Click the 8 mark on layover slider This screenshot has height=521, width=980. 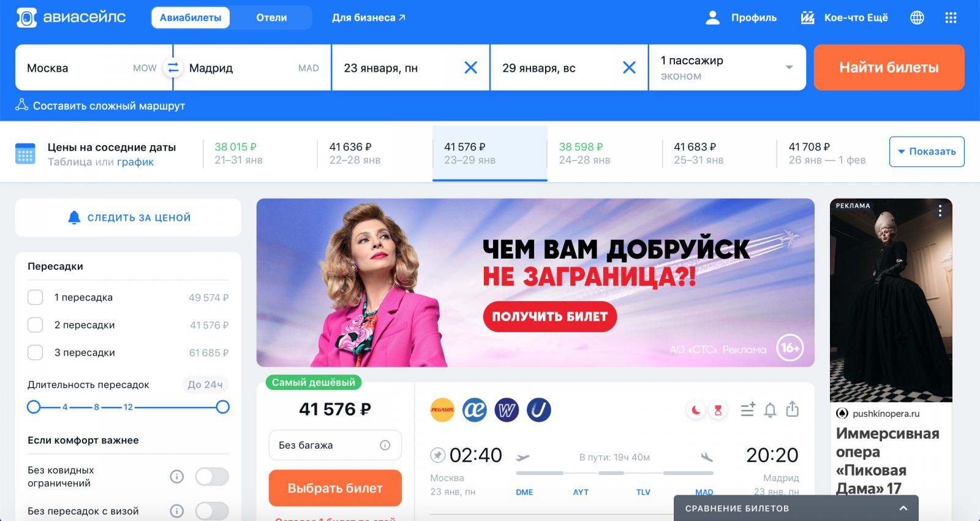[96, 407]
